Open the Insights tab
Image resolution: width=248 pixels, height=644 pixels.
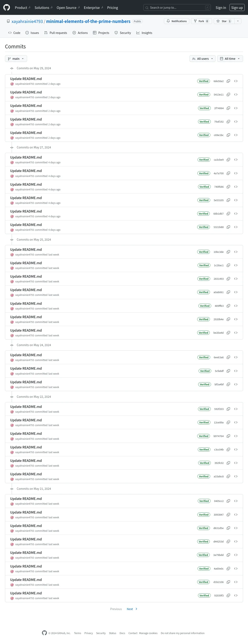tap(144, 33)
